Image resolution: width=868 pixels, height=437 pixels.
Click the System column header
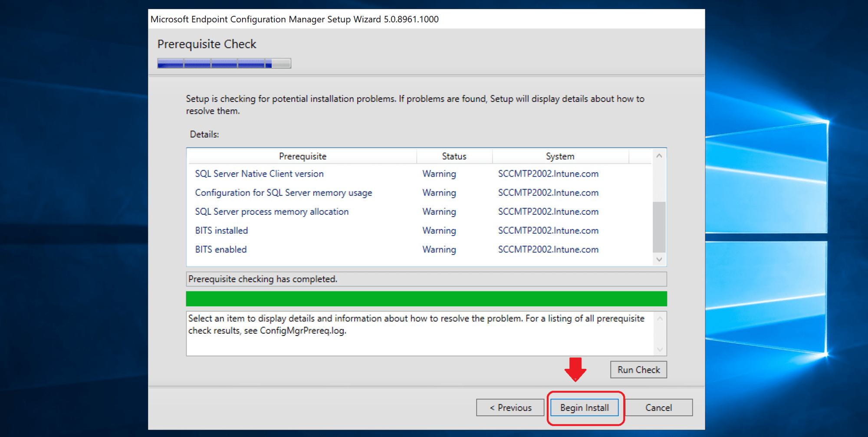[x=559, y=156]
